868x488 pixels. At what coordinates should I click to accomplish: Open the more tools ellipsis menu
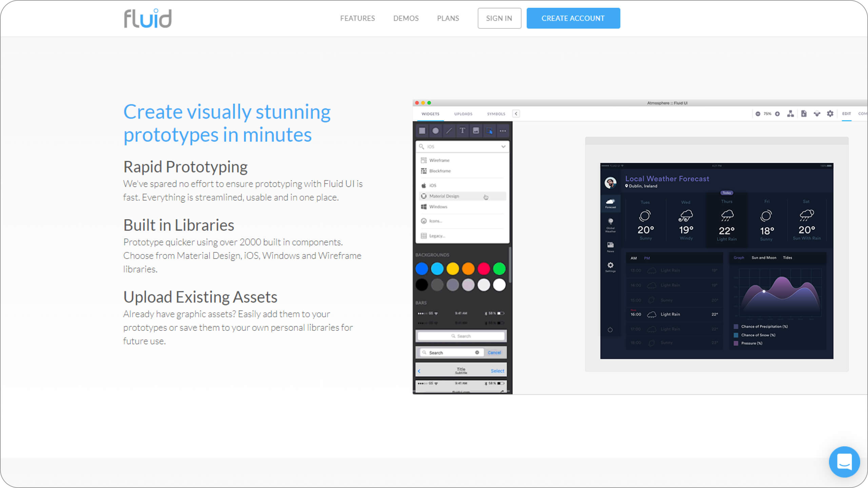click(x=503, y=131)
